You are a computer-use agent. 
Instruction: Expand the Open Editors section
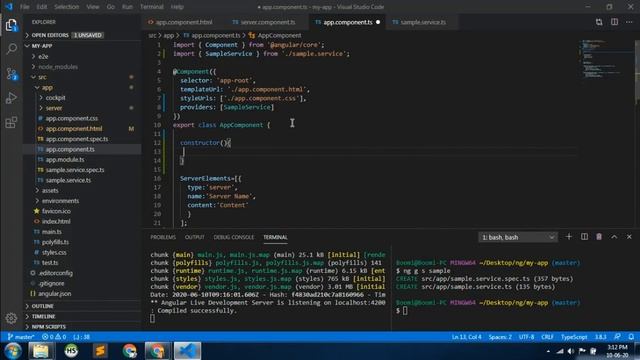[82, 35]
